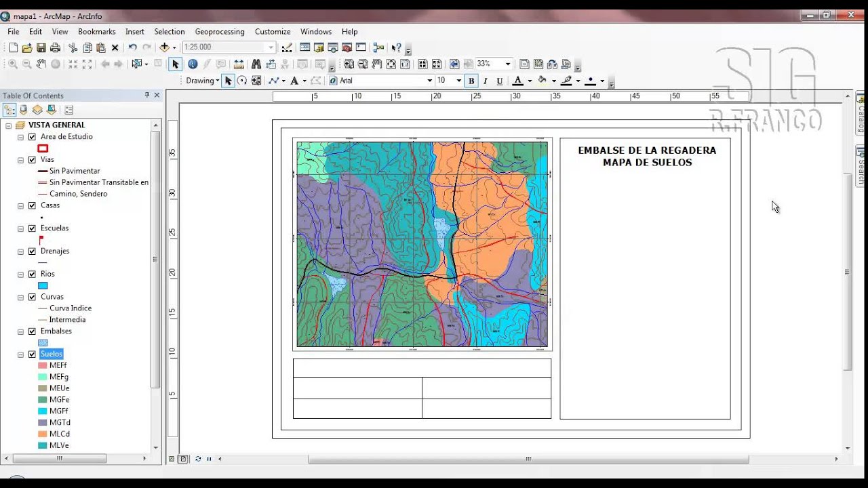The height and width of the screenshot is (488, 868).
Task: Toggle the Escuelas layer checkbox
Action: [32, 228]
